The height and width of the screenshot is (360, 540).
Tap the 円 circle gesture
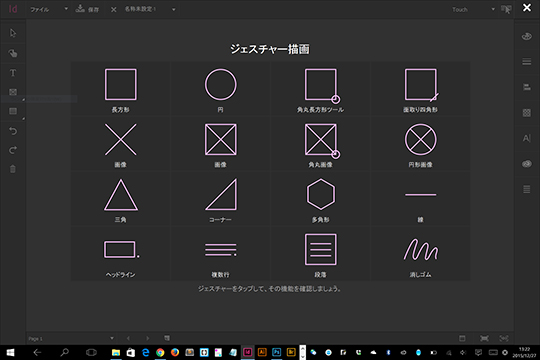[220, 89]
